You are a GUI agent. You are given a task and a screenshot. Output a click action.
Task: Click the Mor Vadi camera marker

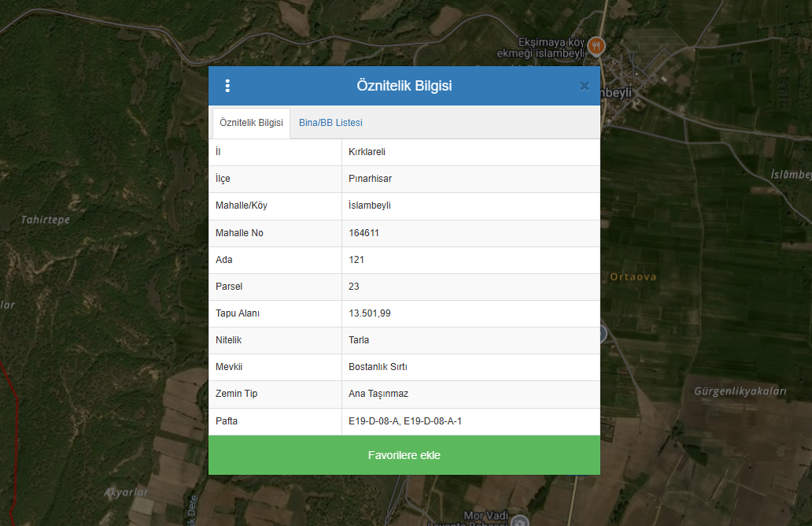tap(519, 520)
